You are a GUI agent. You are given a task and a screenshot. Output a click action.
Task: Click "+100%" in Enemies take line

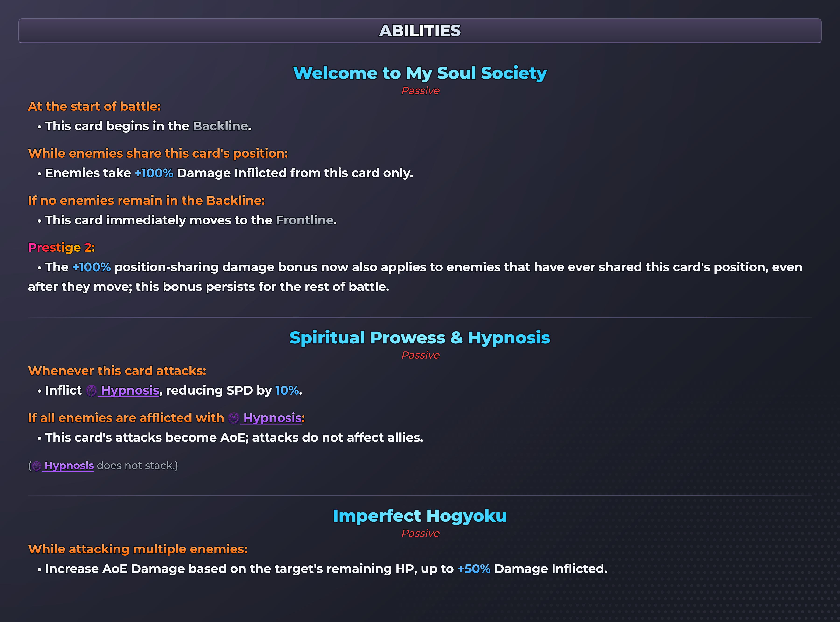[154, 173]
